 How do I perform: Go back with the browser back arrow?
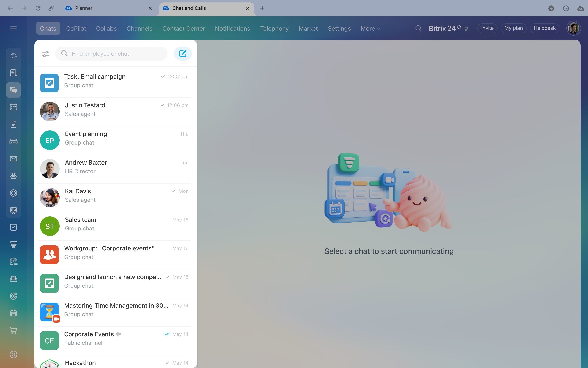(10, 8)
